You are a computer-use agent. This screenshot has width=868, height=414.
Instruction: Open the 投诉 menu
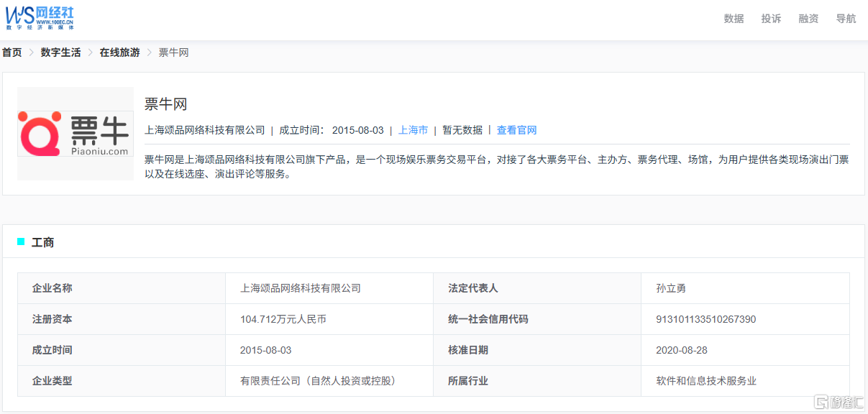coord(771,19)
